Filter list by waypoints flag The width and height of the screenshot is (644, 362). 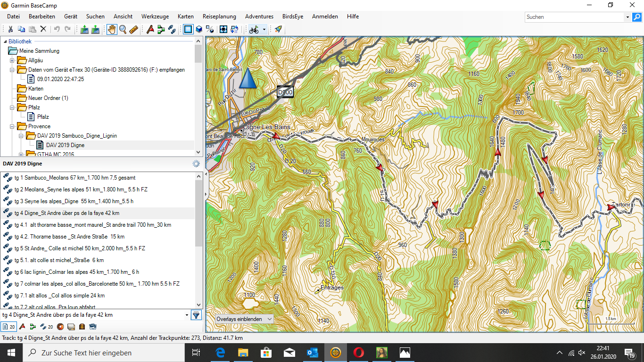22,326
